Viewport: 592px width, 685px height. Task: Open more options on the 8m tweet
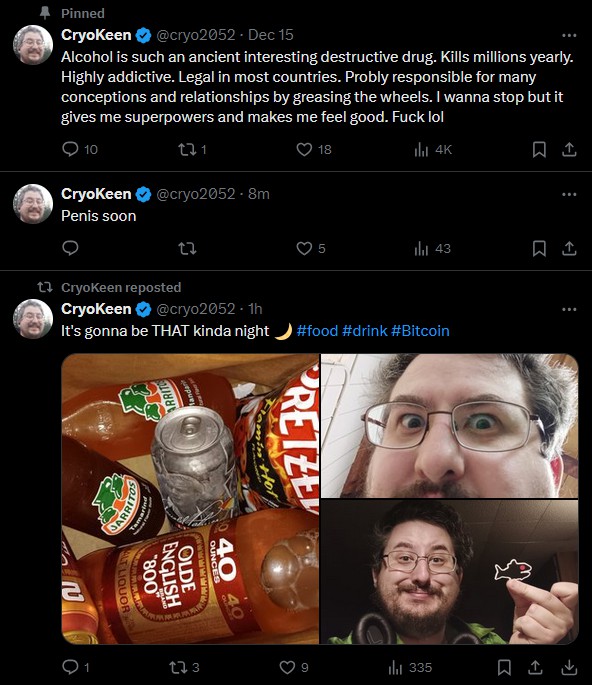tap(569, 194)
